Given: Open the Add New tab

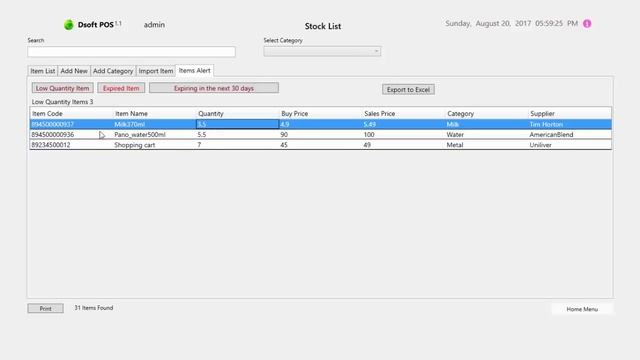Looking at the screenshot, I should (74, 71).
